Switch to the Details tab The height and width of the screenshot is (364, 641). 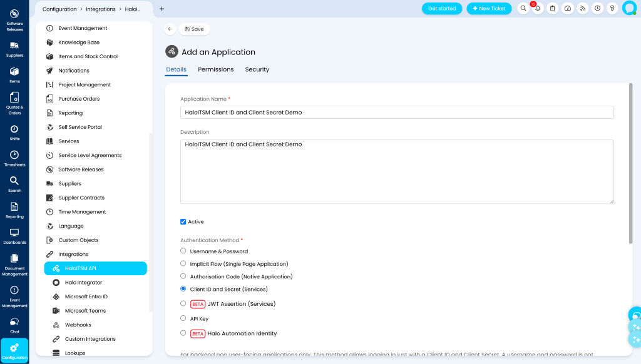176,69
